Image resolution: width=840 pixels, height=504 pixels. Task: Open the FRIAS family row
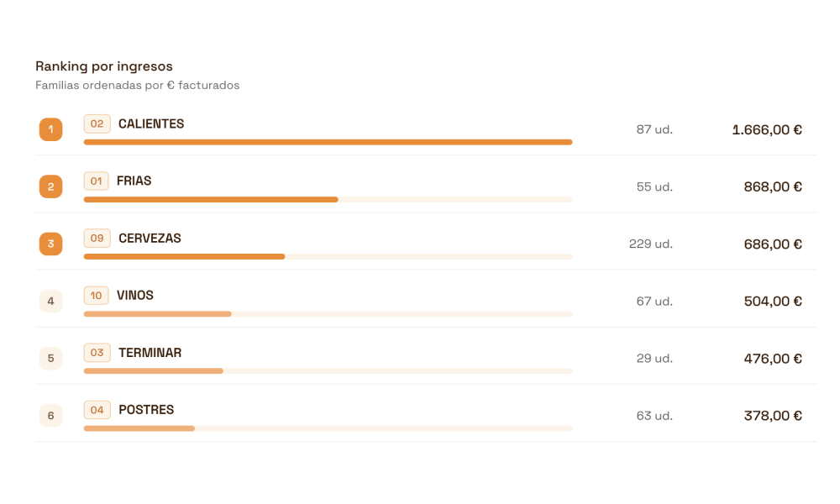pos(426,187)
